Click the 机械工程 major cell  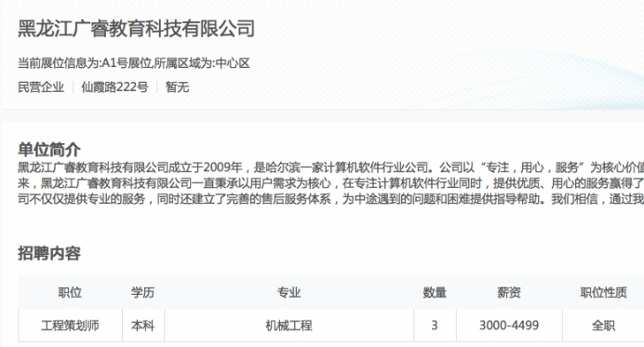pyautogui.click(x=288, y=326)
